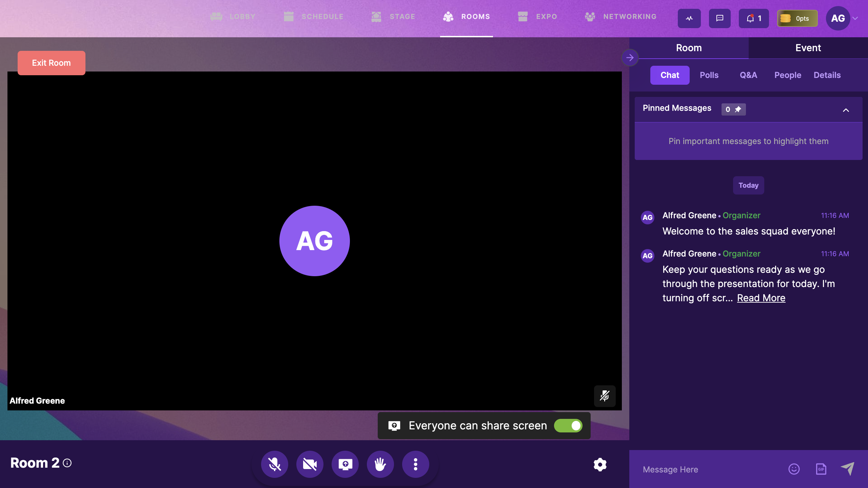This screenshot has width=868, height=488.
Task: Open the three-dot more options menu
Action: click(x=415, y=464)
